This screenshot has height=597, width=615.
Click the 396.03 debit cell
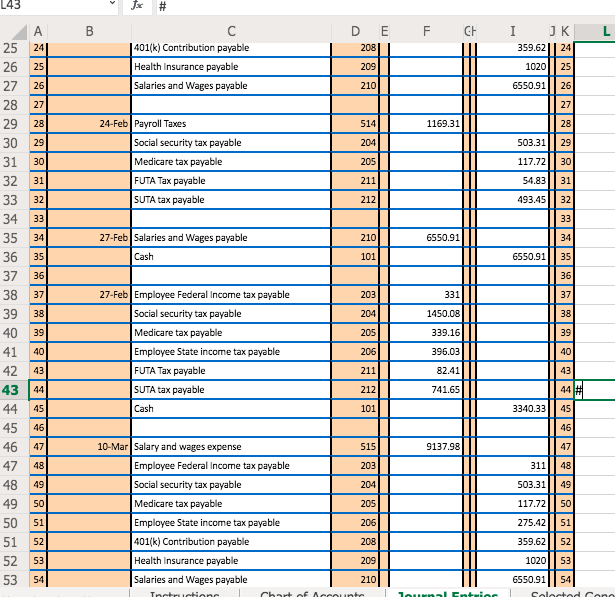426,352
